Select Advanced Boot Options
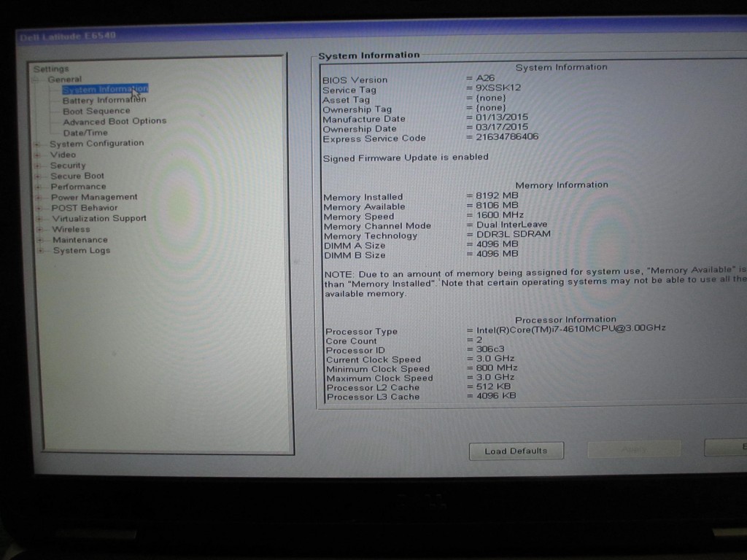Screen dimensions: 747x560 (x=115, y=122)
